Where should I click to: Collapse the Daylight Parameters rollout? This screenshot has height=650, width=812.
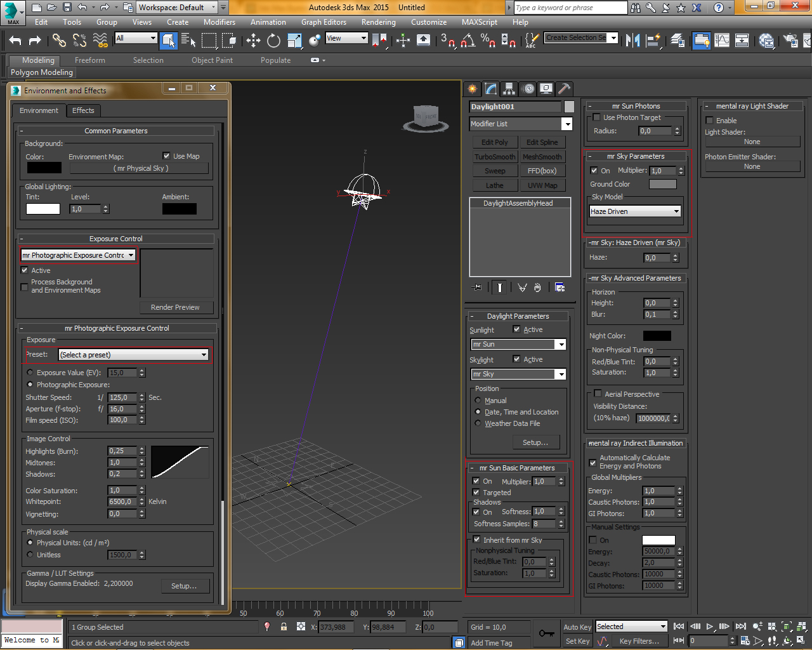[518, 316]
